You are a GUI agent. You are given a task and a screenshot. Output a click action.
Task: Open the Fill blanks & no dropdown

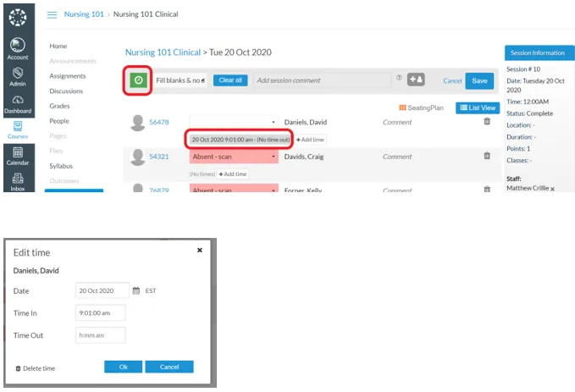(x=180, y=80)
